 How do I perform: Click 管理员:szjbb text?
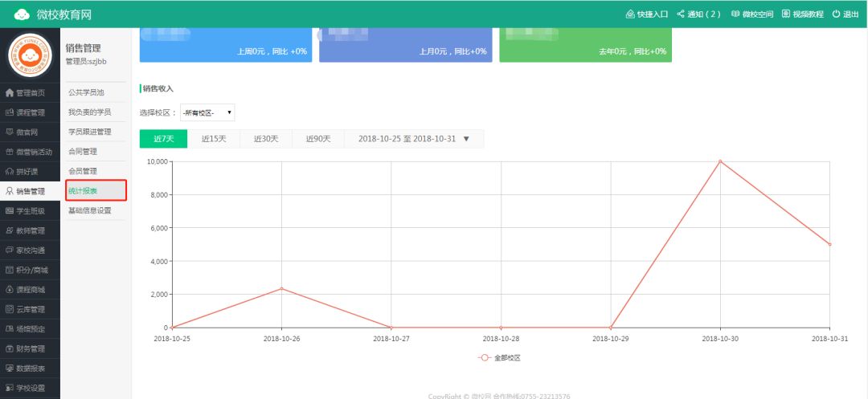(x=86, y=61)
